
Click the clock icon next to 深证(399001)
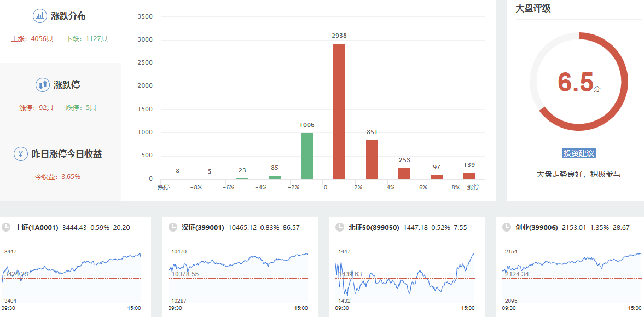[x=173, y=227]
